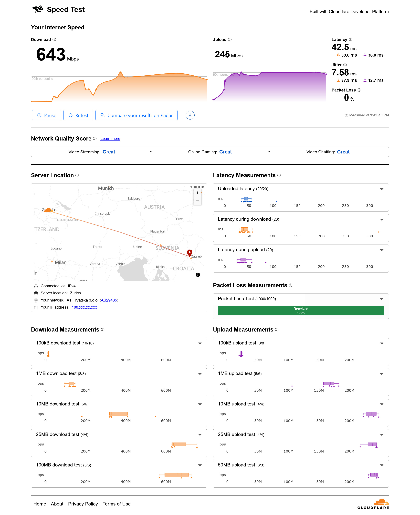Open the Upload info icon
This screenshot has width=420, height=515.
coord(230,39)
